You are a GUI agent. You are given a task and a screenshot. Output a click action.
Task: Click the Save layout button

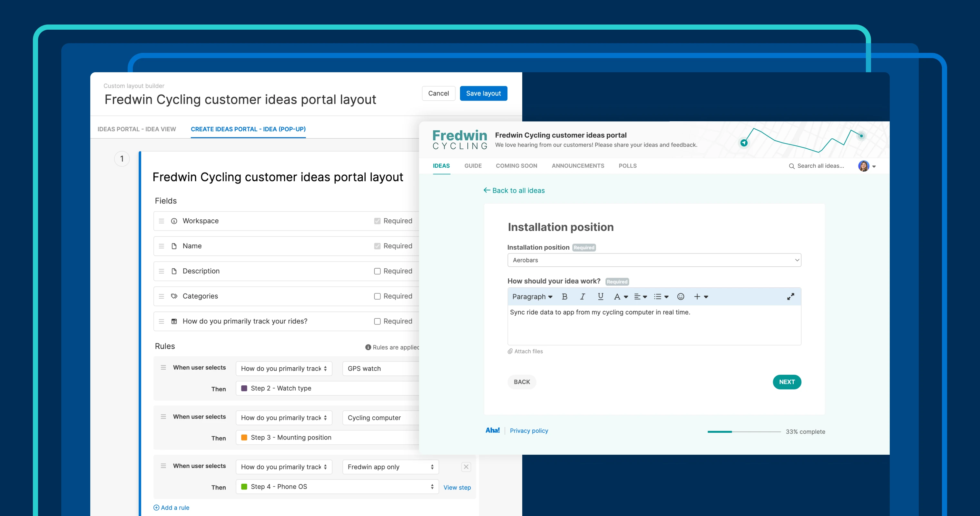[x=483, y=93]
